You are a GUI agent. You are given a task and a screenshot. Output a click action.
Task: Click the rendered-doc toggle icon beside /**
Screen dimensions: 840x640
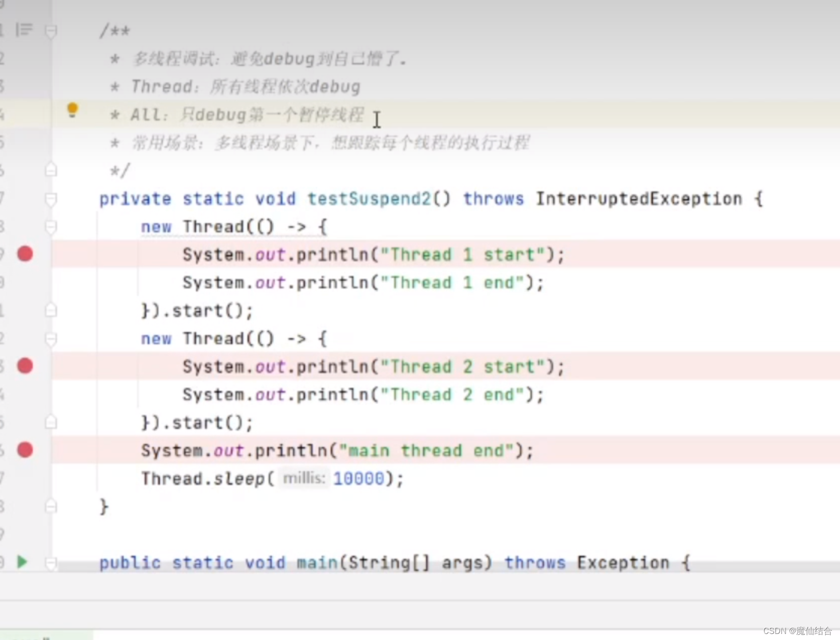point(24,30)
